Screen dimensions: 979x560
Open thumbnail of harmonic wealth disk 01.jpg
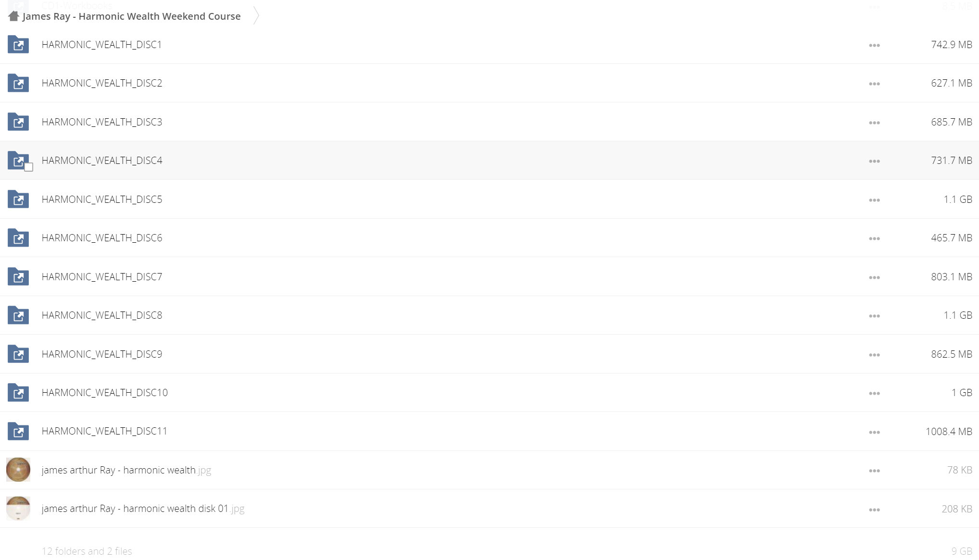(x=18, y=509)
